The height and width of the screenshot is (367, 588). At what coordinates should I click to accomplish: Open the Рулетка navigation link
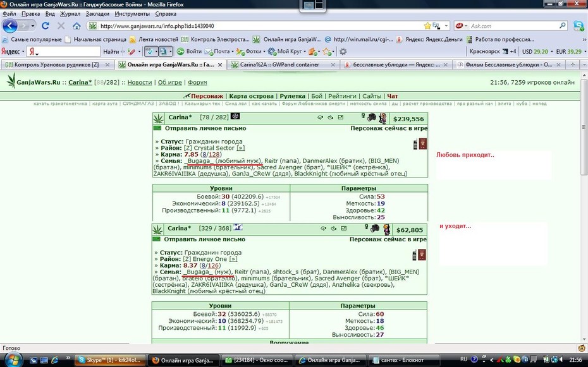(293, 96)
